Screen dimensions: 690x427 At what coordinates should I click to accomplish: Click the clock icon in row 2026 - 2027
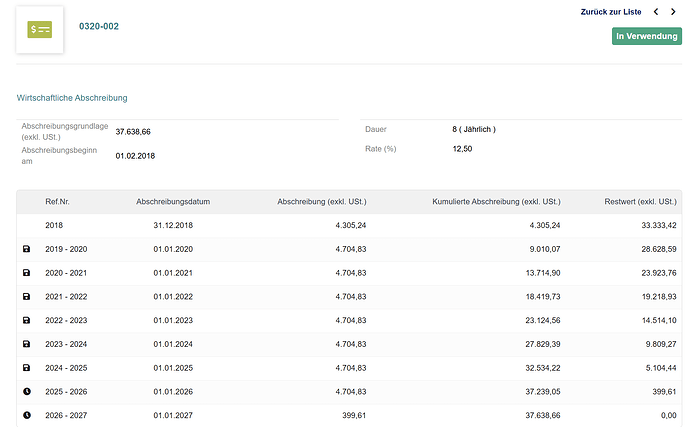click(x=27, y=415)
